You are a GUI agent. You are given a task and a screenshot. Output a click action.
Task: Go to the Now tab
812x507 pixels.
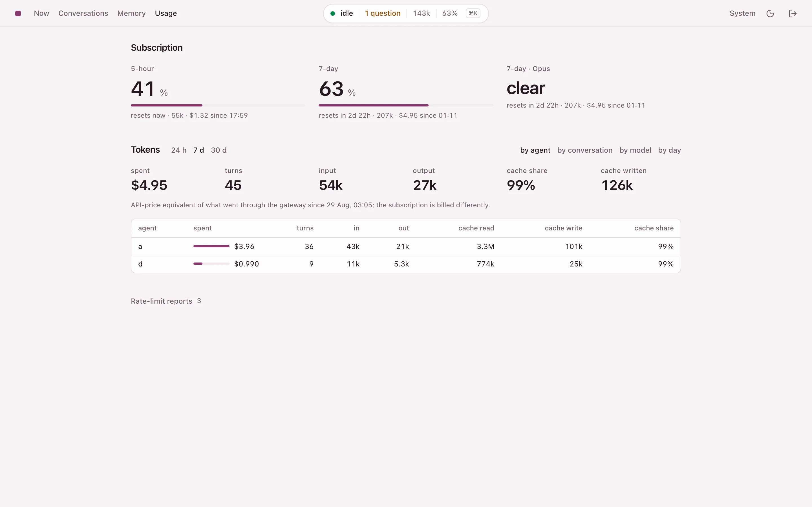point(42,14)
